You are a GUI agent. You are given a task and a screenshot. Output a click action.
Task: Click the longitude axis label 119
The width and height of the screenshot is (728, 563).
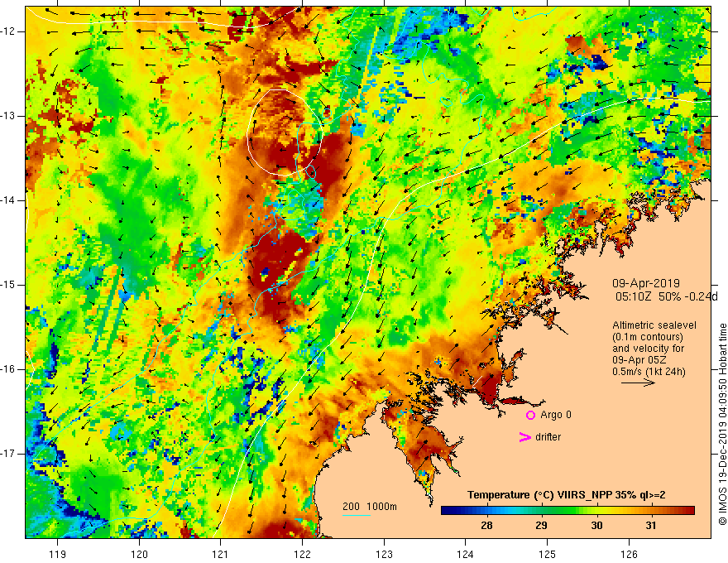(x=58, y=554)
